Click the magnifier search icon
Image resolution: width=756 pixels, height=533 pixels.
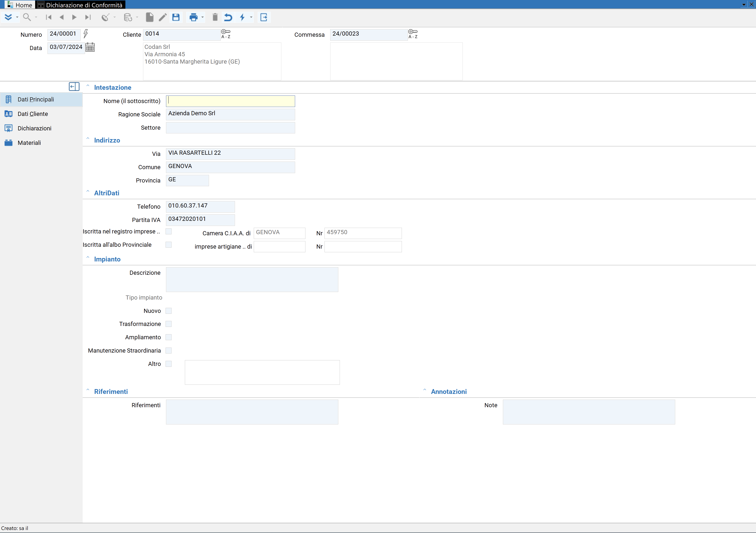(27, 17)
